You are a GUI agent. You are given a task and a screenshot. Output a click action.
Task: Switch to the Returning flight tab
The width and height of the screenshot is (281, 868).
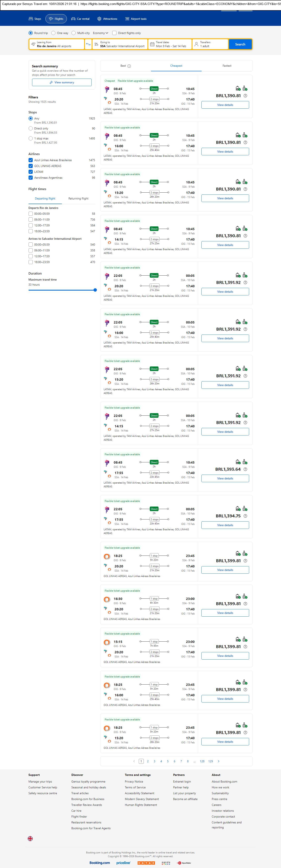78,198
